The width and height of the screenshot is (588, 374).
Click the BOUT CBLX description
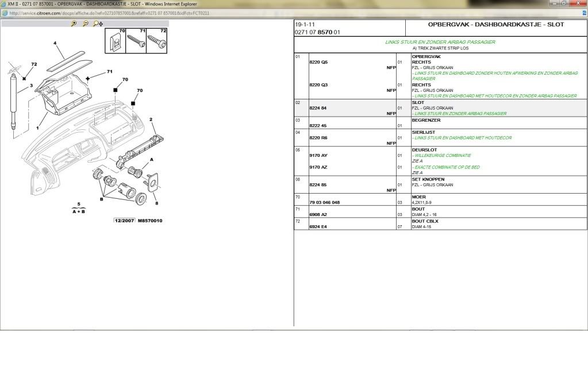(x=425, y=221)
